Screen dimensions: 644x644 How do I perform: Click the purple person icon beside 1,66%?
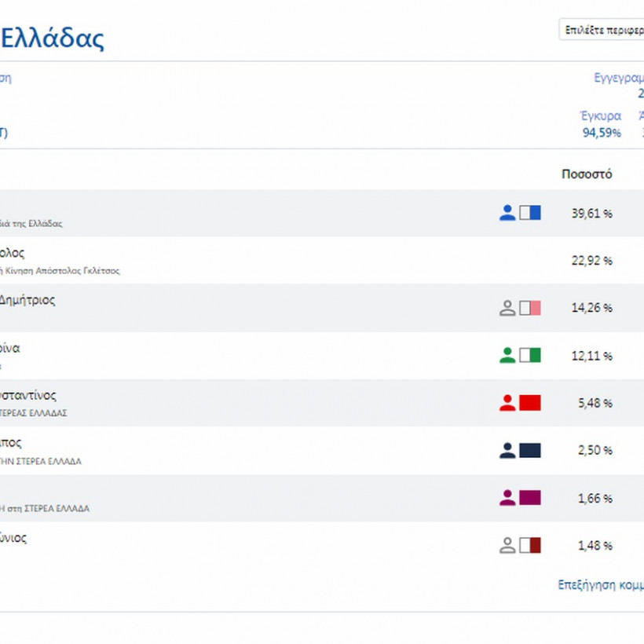(x=507, y=498)
